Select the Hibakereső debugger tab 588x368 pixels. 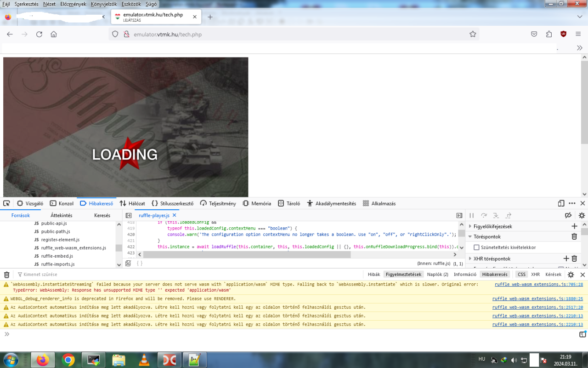(96, 203)
